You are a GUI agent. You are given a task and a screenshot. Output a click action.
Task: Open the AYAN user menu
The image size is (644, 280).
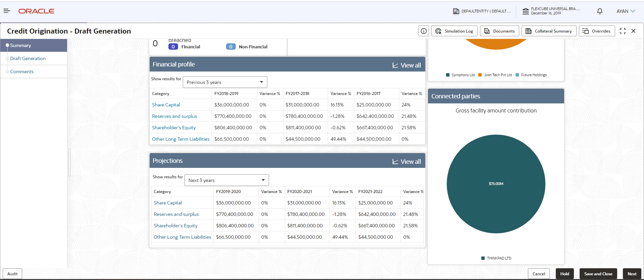[626, 11]
